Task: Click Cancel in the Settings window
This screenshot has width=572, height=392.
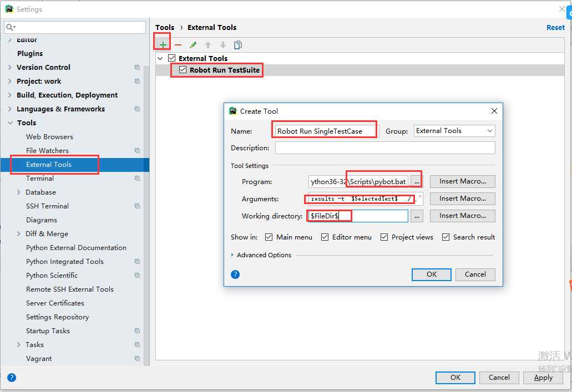Action: click(499, 378)
